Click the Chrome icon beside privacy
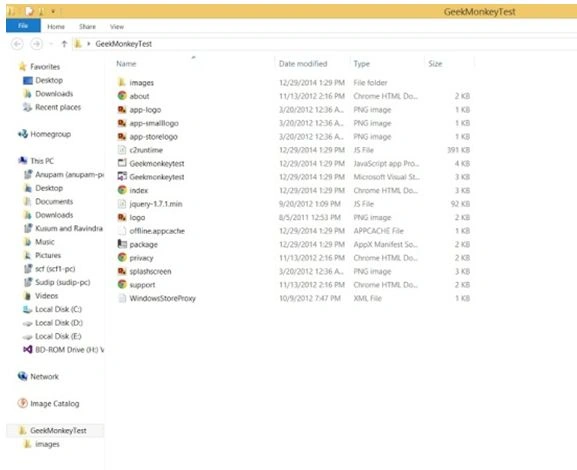 click(122, 257)
